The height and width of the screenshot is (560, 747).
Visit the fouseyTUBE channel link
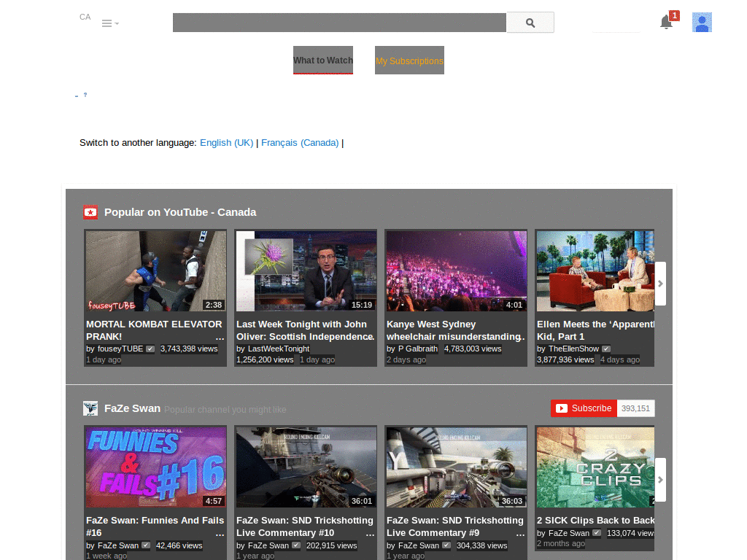pos(120,349)
